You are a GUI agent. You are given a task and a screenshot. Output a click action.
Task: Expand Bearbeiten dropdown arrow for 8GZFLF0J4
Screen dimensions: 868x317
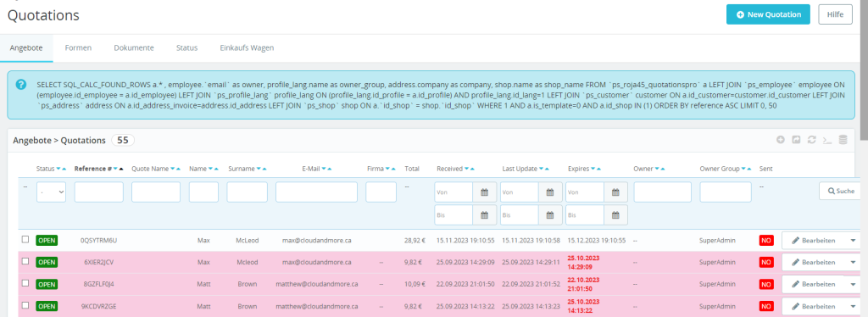853,284
